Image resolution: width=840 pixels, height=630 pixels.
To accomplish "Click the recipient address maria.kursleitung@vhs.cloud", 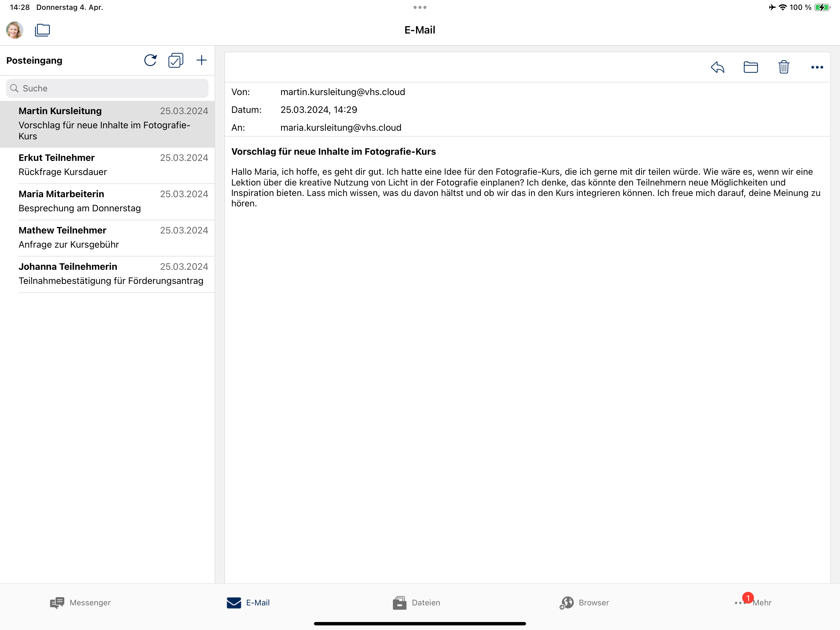I will point(341,128).
